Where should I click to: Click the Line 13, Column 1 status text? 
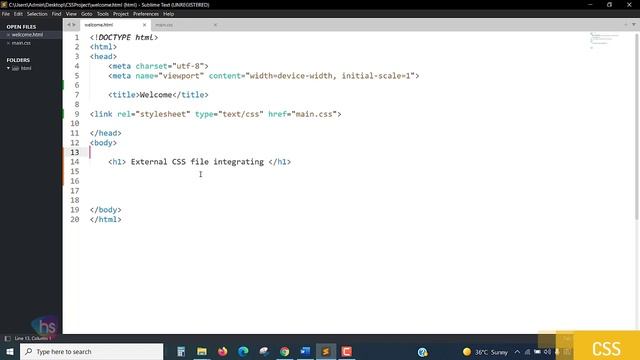click(33, 338)
